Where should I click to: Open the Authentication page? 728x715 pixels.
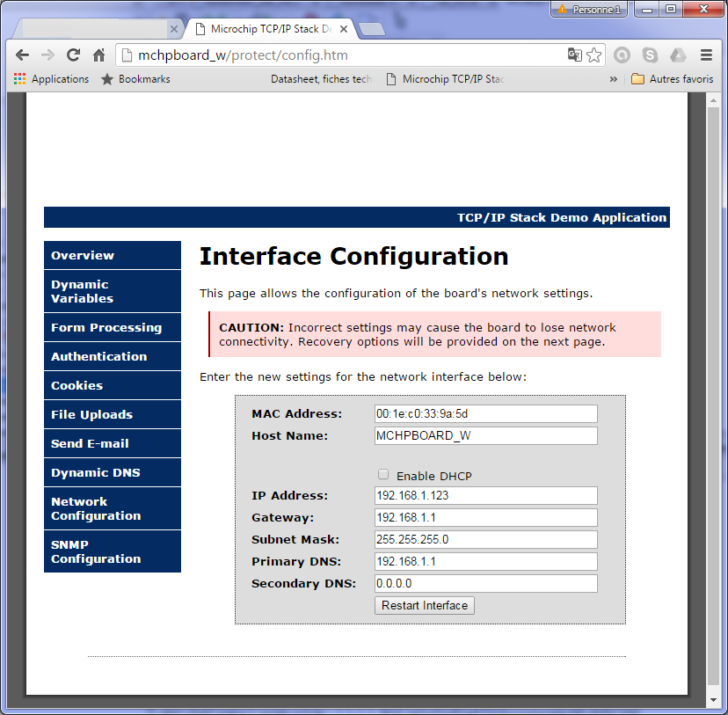point(113,356)
